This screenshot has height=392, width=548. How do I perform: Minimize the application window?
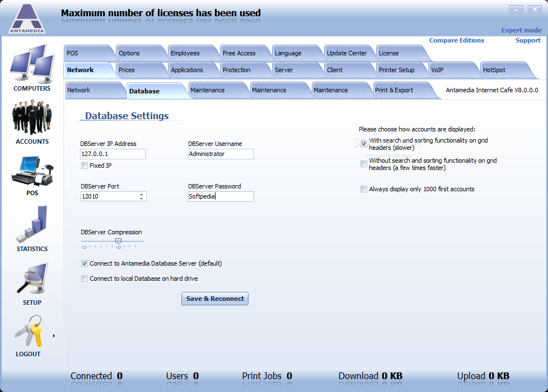point(516,10)
